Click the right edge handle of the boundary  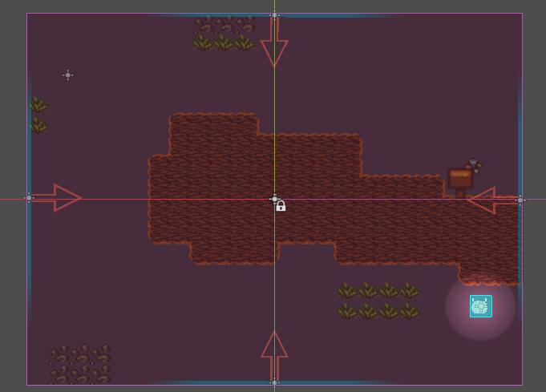pyautogui.click(x=520, y=200)
